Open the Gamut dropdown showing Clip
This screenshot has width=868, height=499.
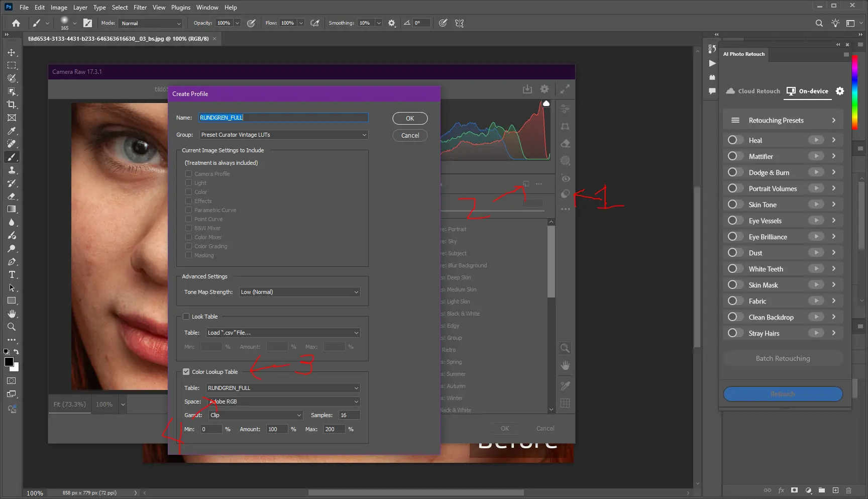point(256,415)
